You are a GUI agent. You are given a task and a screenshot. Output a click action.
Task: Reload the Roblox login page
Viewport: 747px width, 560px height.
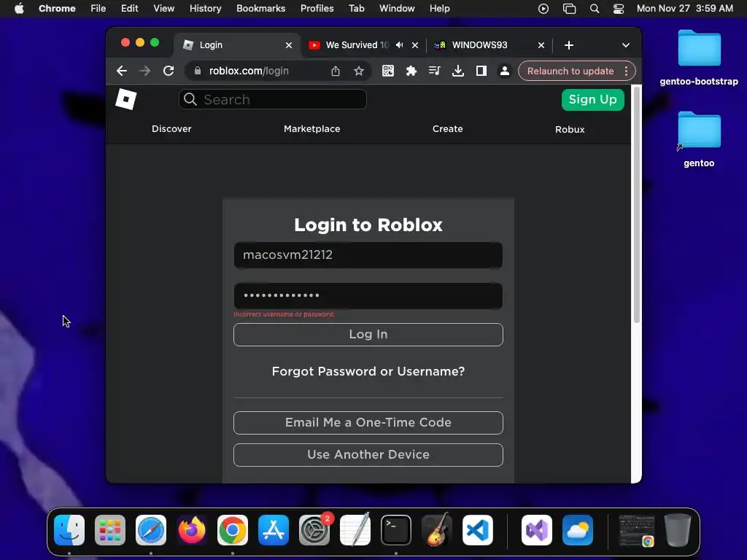click(169, 71)
